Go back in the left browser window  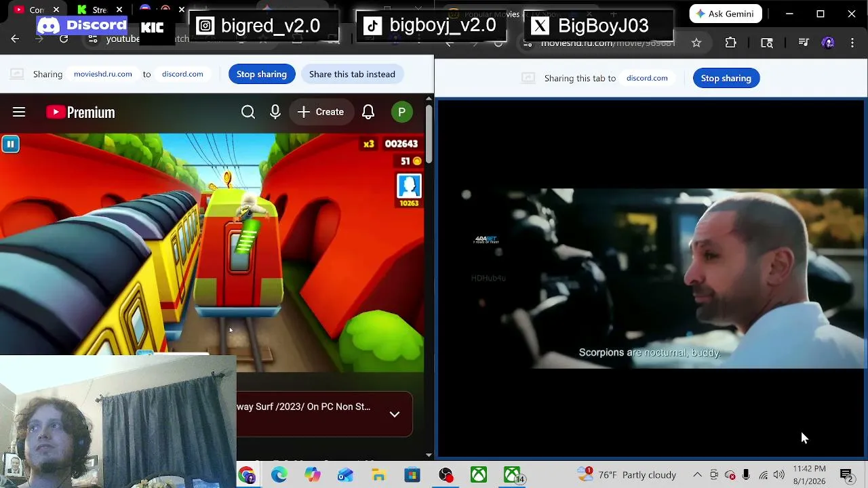15,39
